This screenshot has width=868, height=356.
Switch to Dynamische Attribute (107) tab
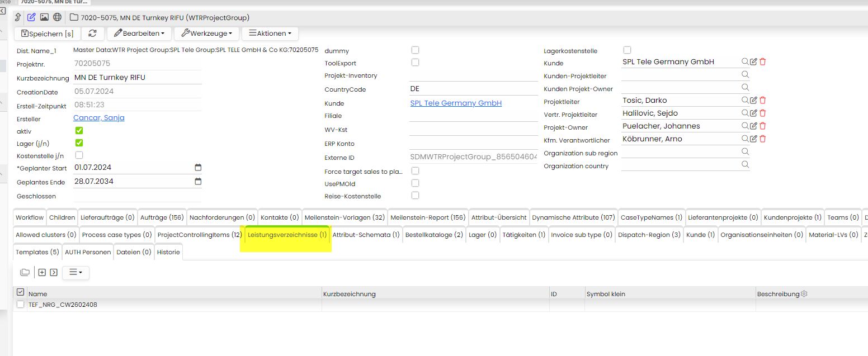point(573,217)
